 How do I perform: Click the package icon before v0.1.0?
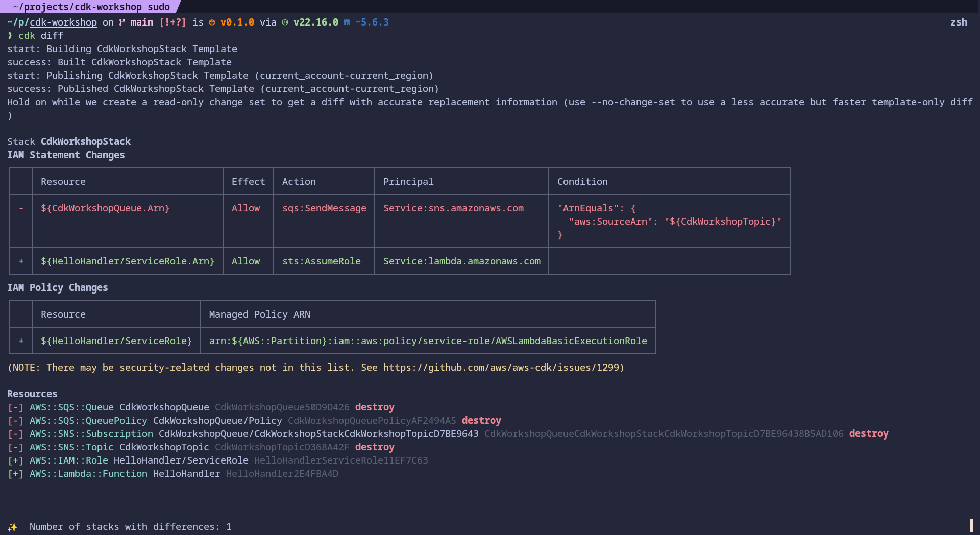pos(212,22)
